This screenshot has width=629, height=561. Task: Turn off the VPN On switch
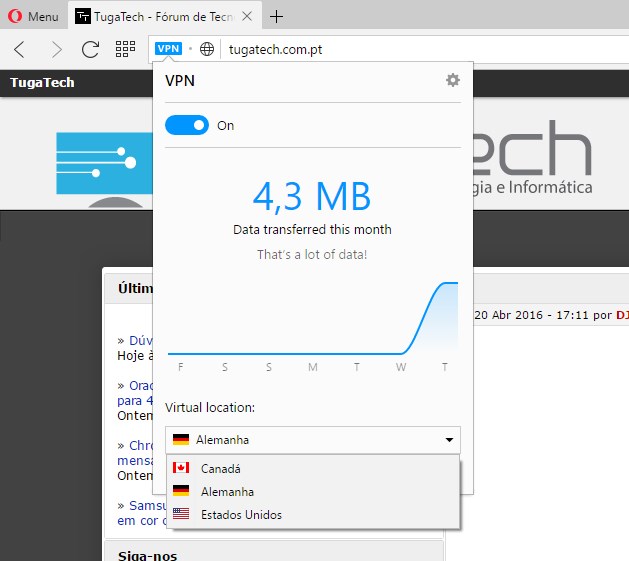[187, 125]
